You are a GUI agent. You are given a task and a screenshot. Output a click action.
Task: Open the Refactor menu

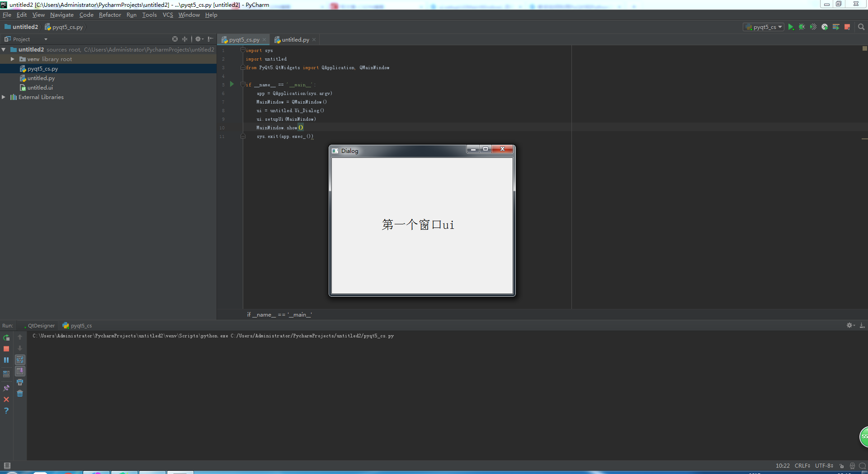(x=110, y=15)
